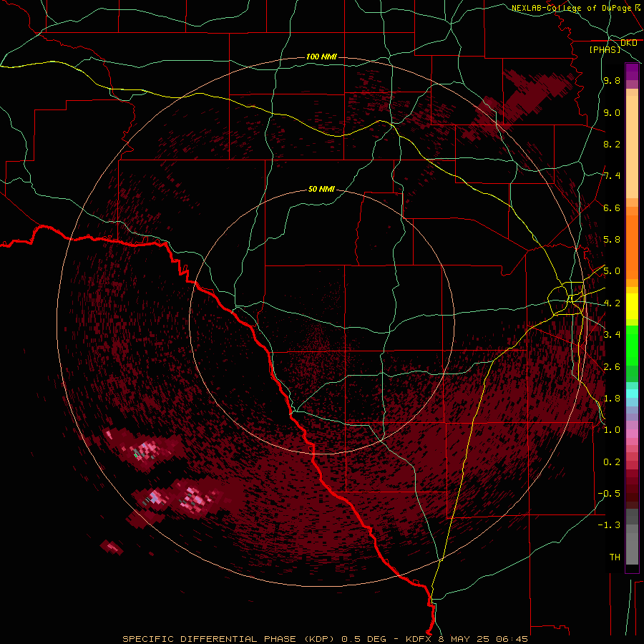Pick the bright green segment of the color bar
644x644 pixels.
(x=632, y=346)
